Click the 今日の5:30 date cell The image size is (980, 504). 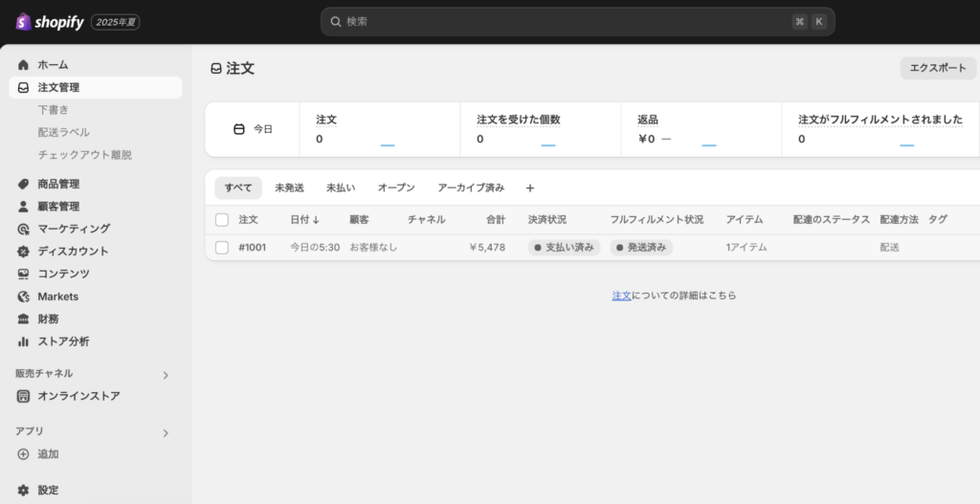click(x=315, y=248)
